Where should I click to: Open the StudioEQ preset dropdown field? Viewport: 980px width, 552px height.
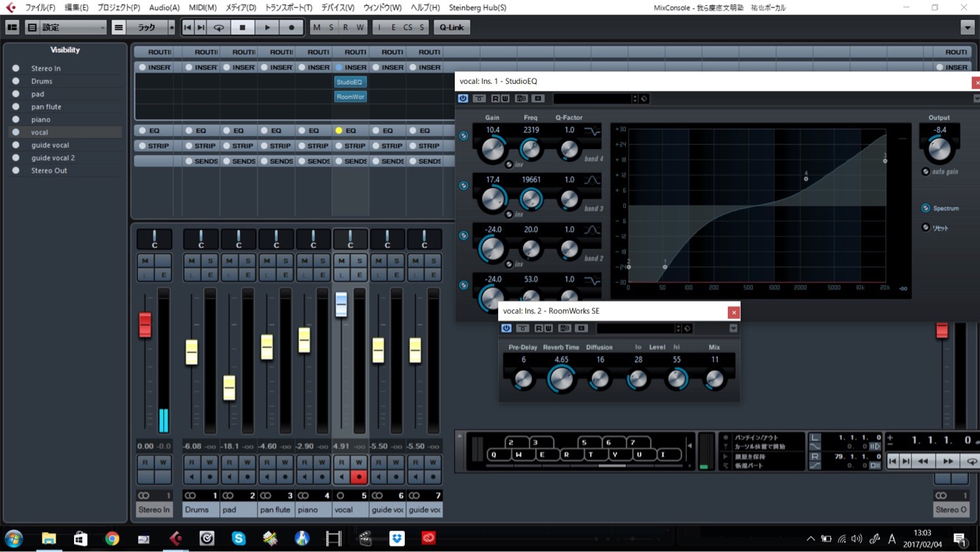[594, 98]
